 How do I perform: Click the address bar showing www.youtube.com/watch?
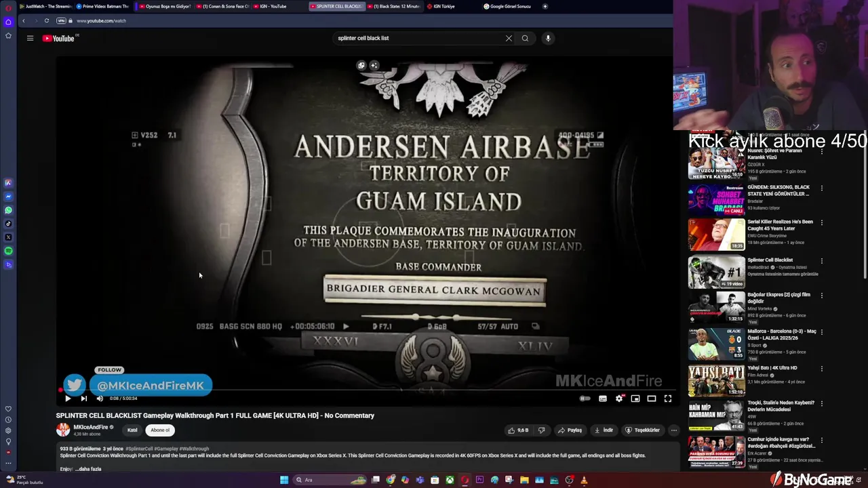(x=101, y=20)
